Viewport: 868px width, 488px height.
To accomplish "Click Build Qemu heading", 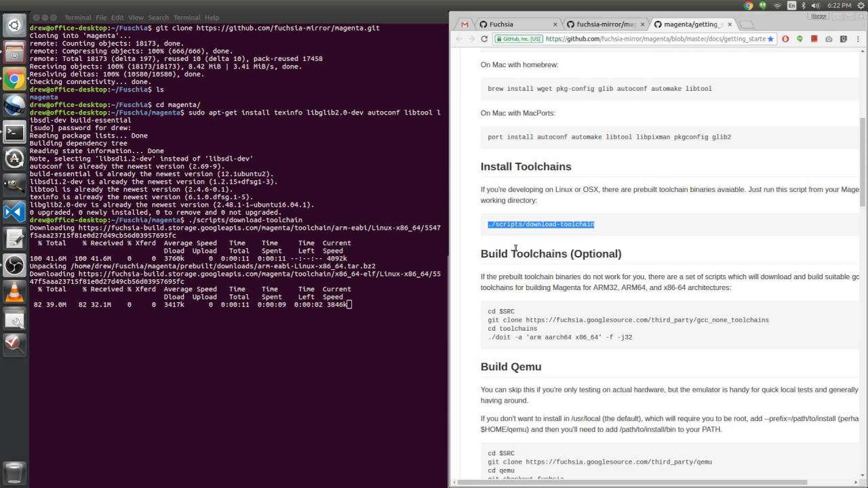I will point(511,367).
